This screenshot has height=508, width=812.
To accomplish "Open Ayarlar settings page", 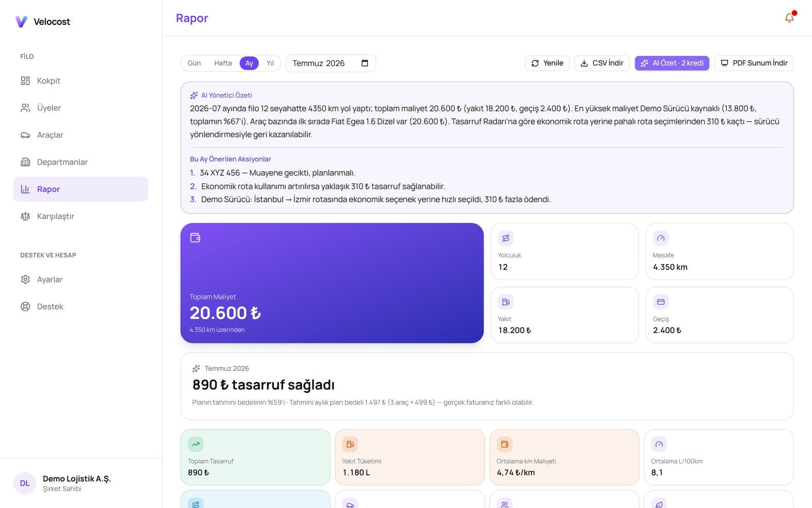I will (81, 279).
